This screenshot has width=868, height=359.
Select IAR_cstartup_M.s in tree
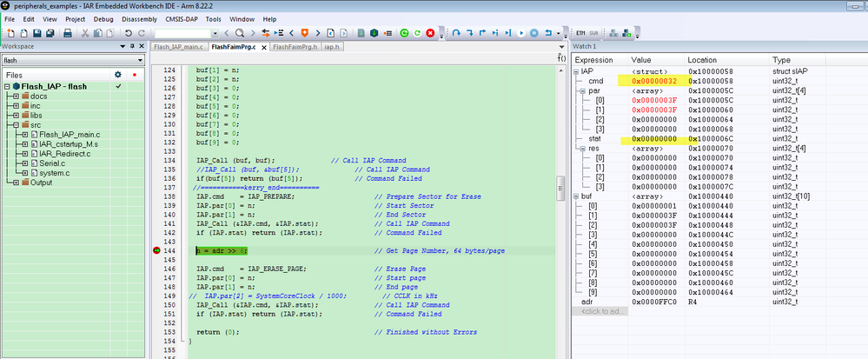[x=68, y=144]
